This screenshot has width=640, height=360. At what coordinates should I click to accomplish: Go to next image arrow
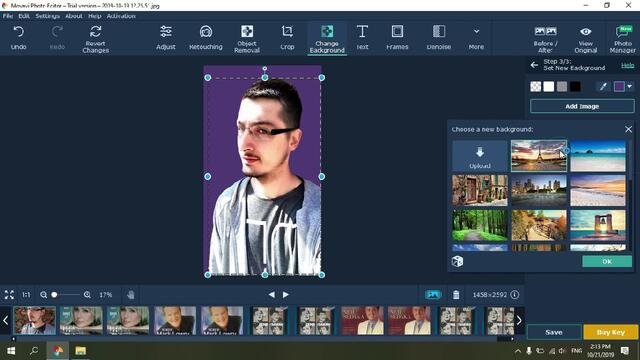pyautogui.click(x=286, y=295)
